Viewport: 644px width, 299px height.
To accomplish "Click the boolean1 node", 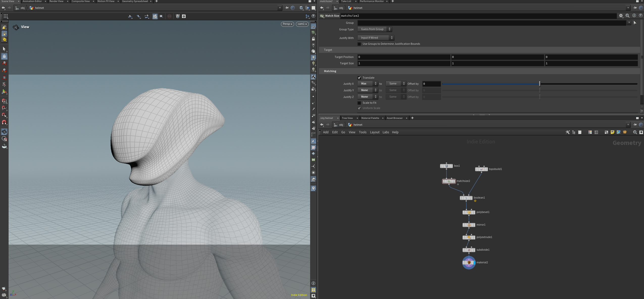I will [466, 198].
